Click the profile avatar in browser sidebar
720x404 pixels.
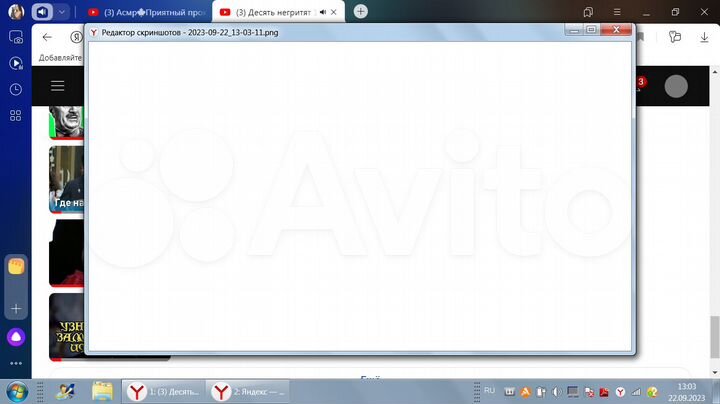tap(16, 12)
